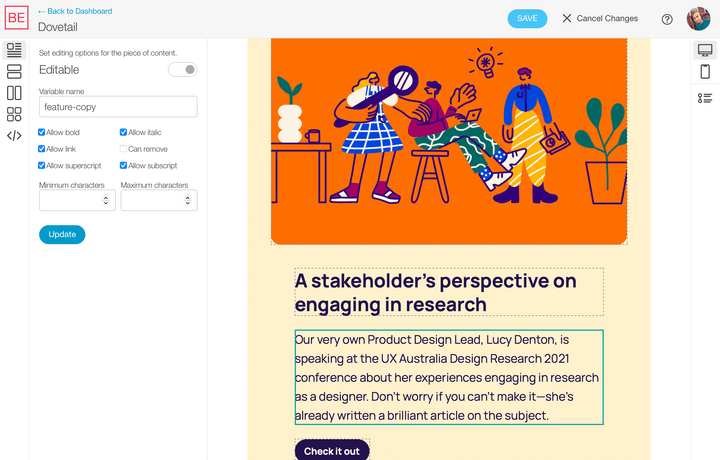Click the Maximum characters stepper arrows
Viewport: 720px width, 460px height.
coord(188,201)
